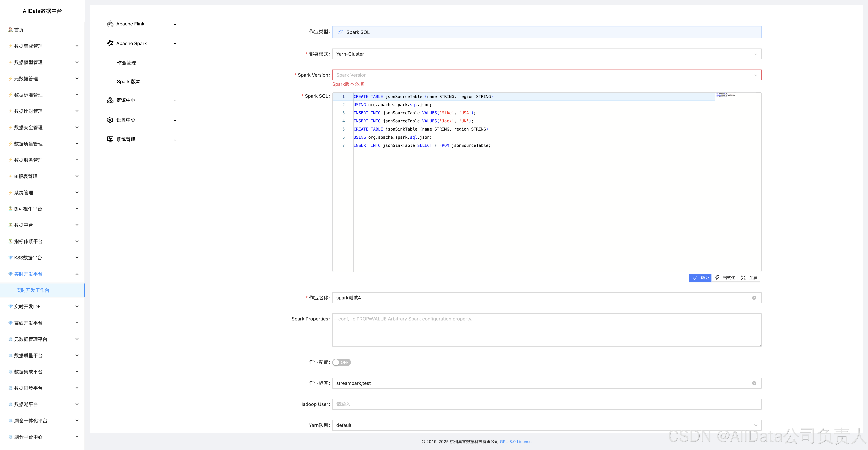Click the fullscreen icon beside 全屏
Screen dimensions: 868x450
(x=743, y=278)
